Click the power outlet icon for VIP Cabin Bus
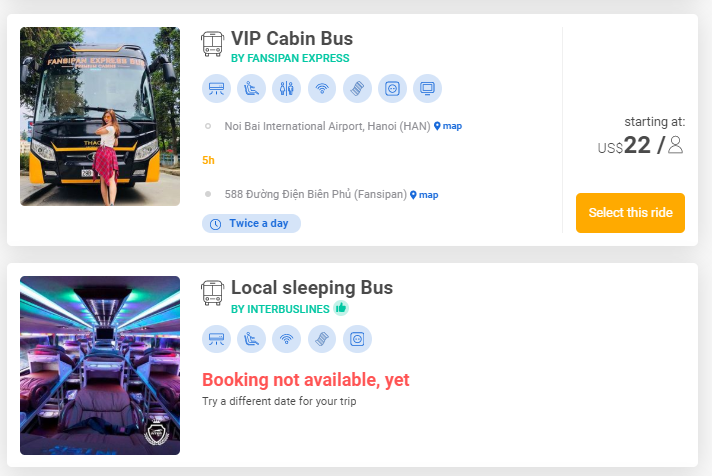Viewport: 712px width, 476px height. (392, 88)
